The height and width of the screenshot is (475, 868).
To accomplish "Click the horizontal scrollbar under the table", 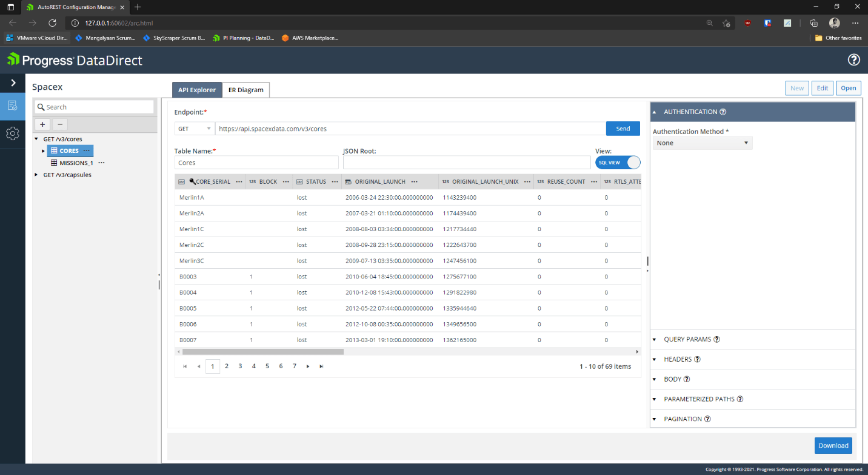I will (x=263, y=352).
